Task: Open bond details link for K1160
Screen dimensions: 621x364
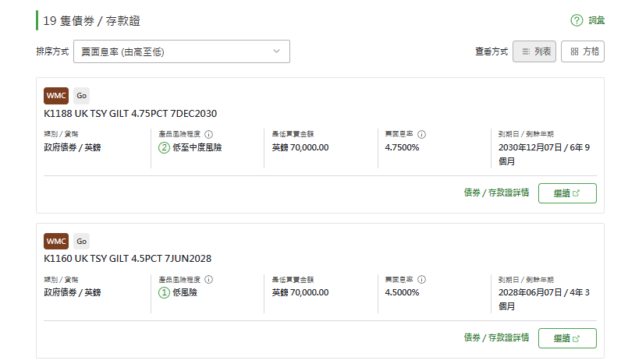Action: (496, 337)
